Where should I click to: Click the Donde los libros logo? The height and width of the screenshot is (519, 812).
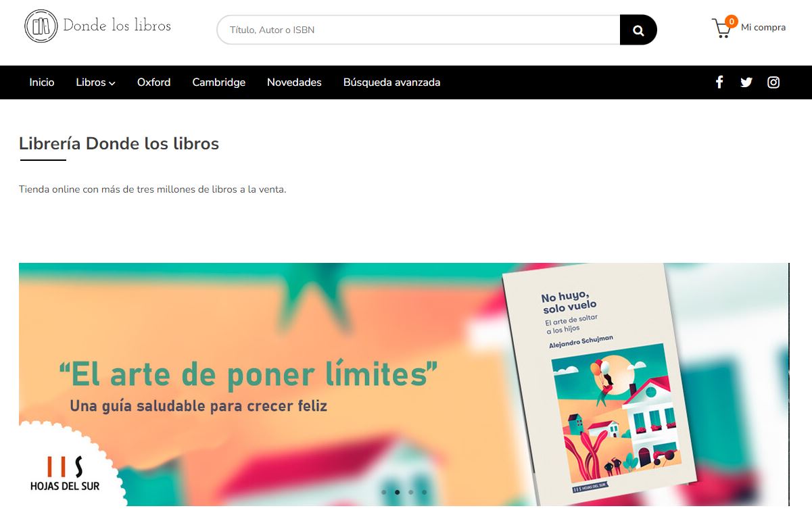pyautogui.click(x=97, y=26)
